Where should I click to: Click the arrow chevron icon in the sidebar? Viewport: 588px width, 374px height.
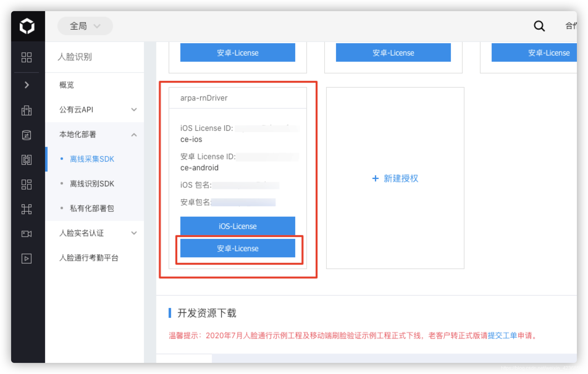coord(27,85)
